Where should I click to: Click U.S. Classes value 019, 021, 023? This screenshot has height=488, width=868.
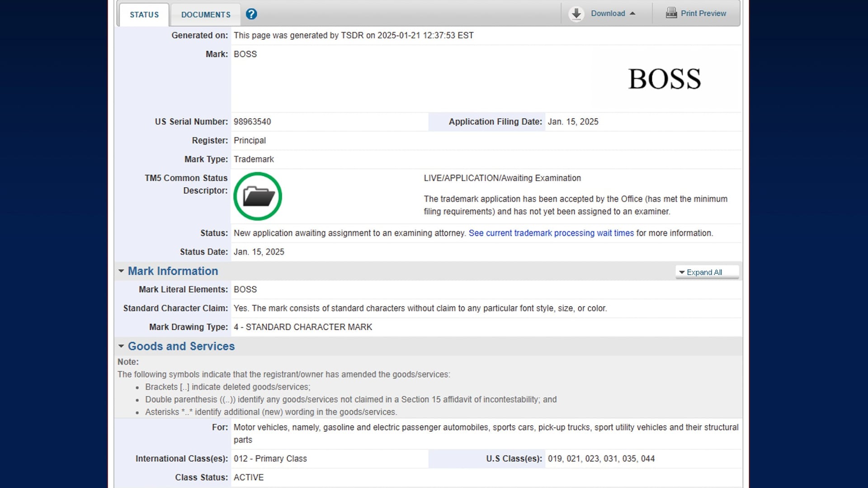(601, 459)
